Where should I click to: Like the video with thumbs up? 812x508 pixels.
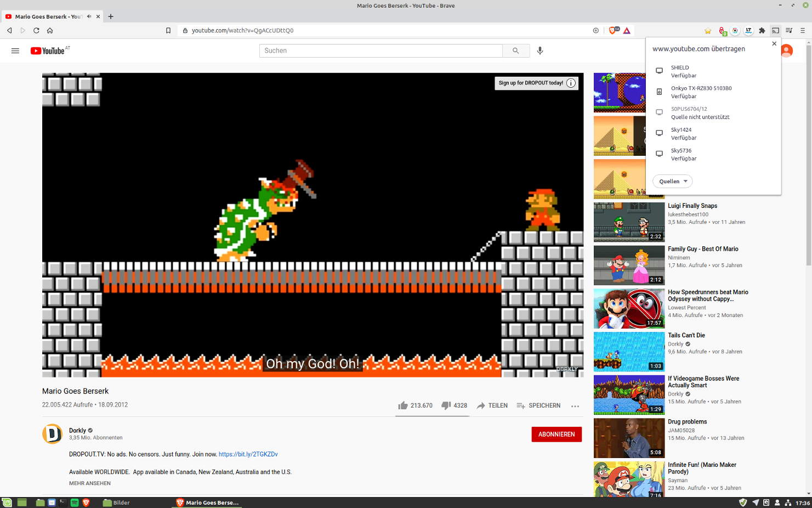[x=415, y=405]
